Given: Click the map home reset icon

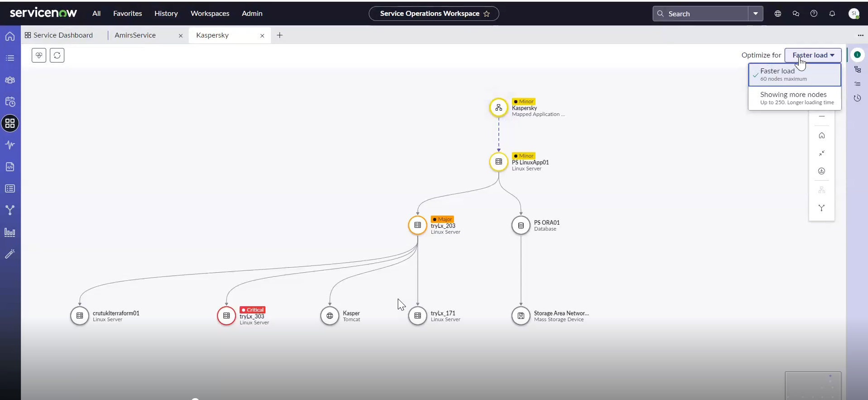Looking at the screenshot, I should [821, 135].
